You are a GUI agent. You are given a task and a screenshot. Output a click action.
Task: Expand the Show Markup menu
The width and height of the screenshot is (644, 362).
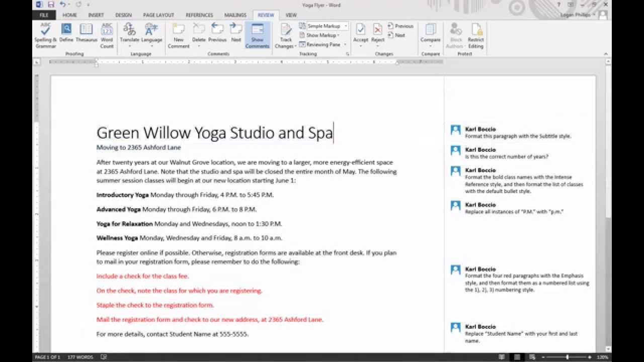pos(320,35)
